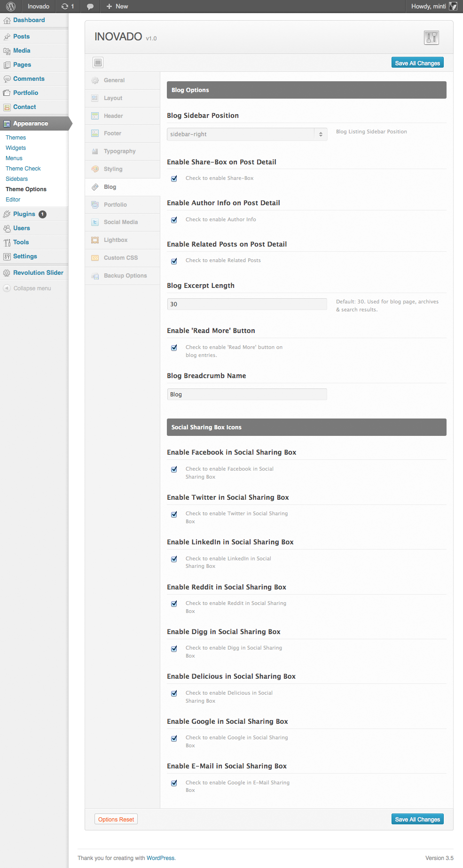The width and height of the screenshot is (463, 868).
Task: Click the updates refresh icon
Action: [x=65, y=7]
